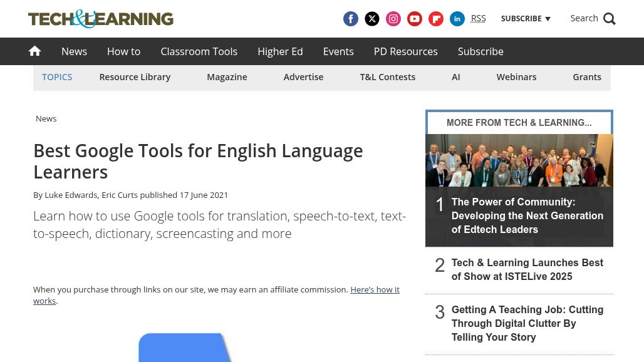Viewport: 644px width, 362px height.
Task: Open the News menu item
Action: click(75, 51)
